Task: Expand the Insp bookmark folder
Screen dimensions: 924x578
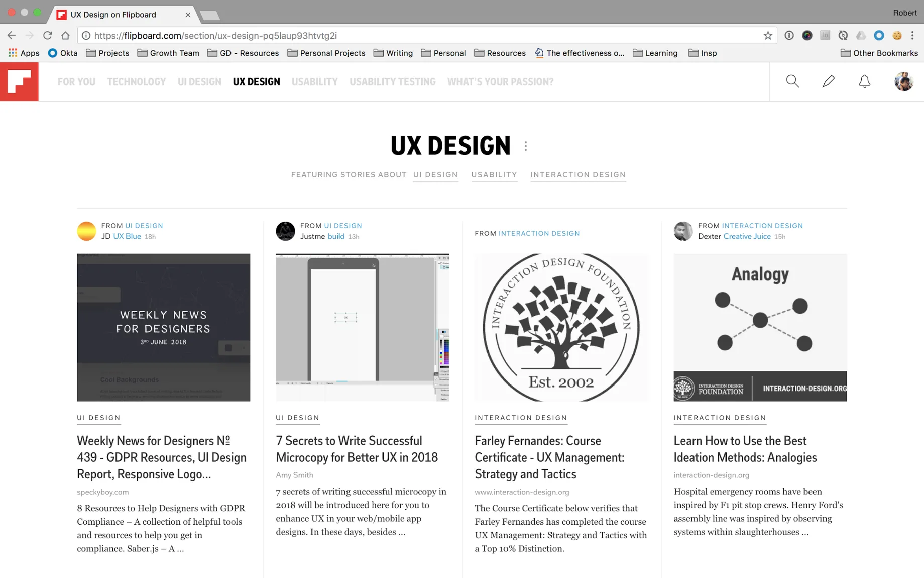Action: (x=703, y=53)
